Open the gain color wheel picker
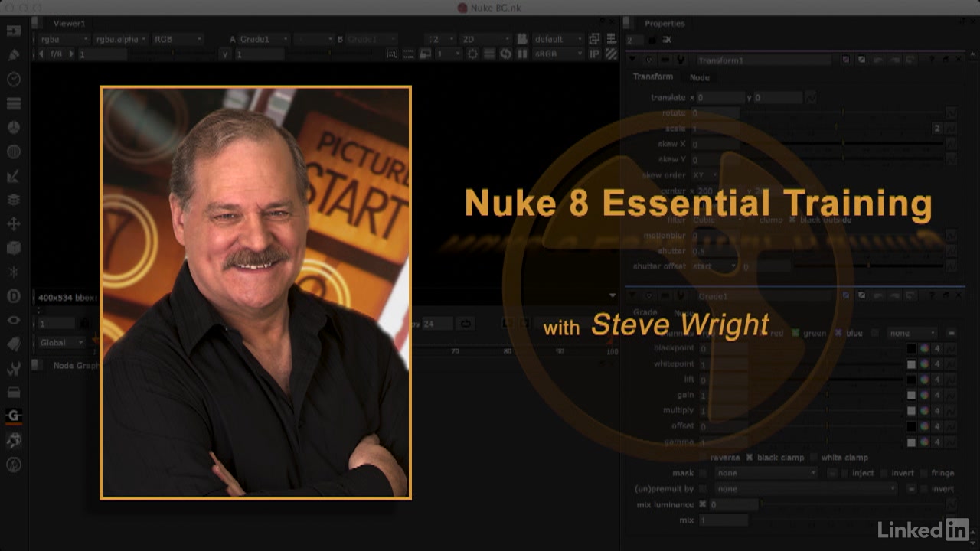Viewport: 980px width, 551px height. pos(924,395)
